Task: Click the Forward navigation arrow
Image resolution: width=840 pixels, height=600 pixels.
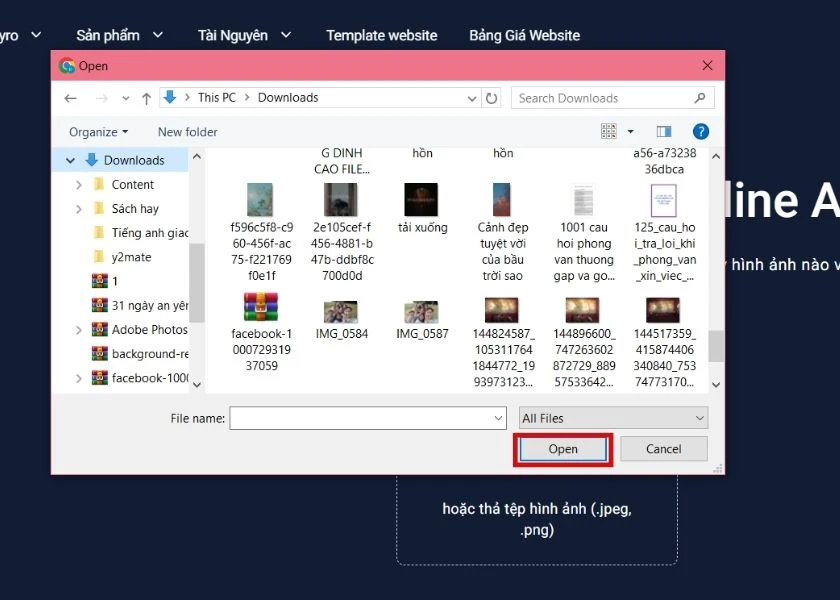Action: [x=101, y=99]
